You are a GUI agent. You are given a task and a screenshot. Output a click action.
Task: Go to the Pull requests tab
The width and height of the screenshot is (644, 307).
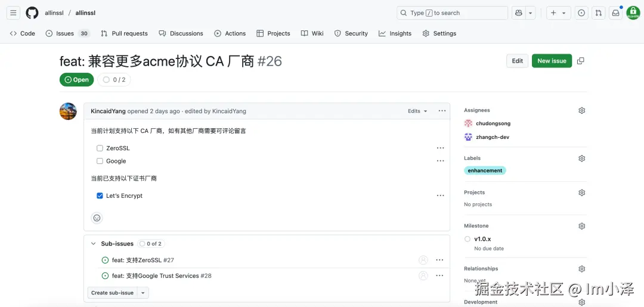tap(124, 33)
